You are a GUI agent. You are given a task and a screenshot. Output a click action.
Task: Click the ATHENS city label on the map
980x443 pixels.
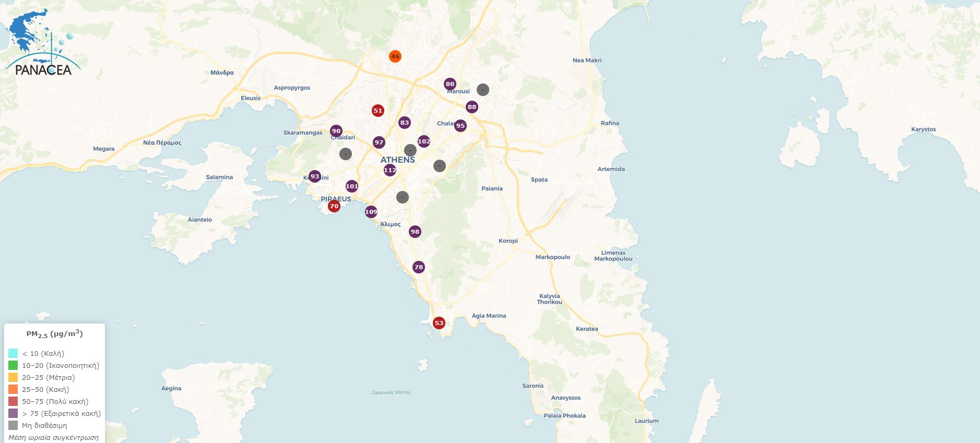pyautogui.click(x=397, y=160)
